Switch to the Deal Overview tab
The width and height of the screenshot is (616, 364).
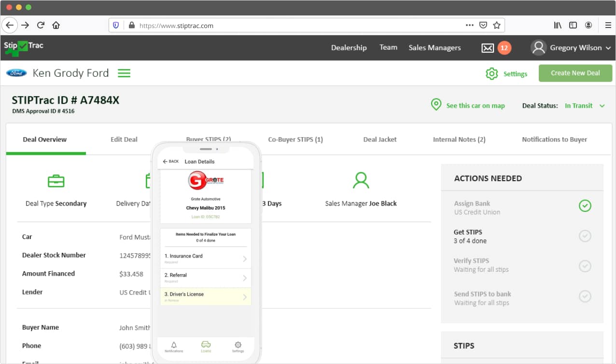pyautogui.click(x=45, y=140)
